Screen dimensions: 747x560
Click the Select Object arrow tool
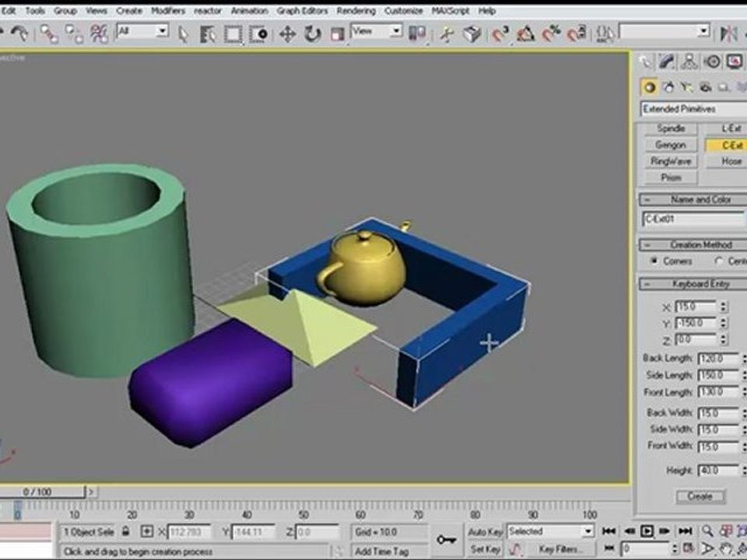(184, 33)
